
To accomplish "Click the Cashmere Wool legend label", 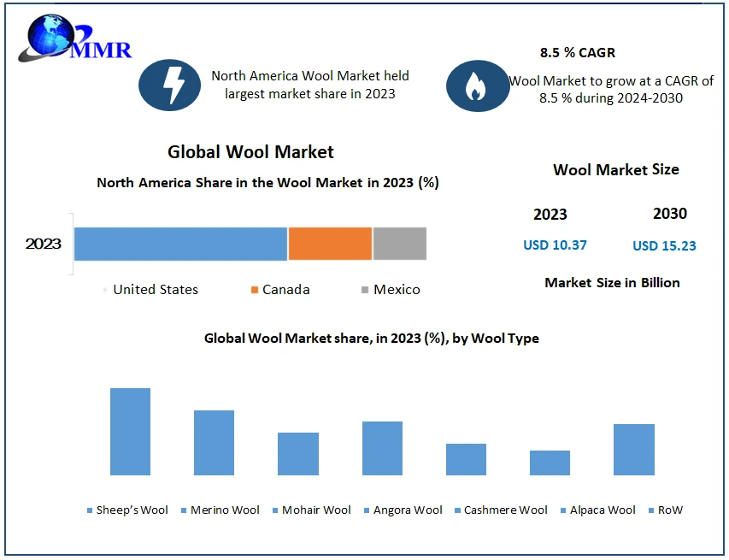I will (505, 510).
